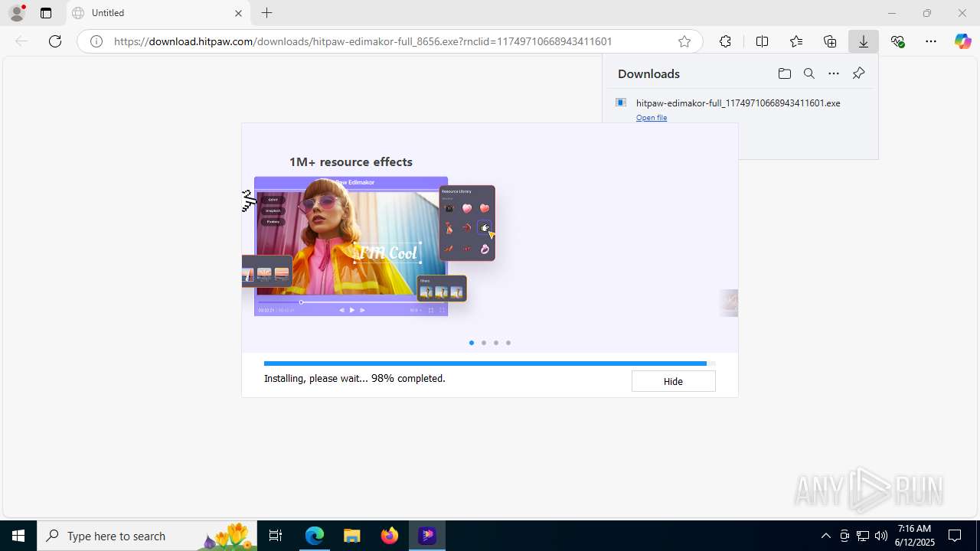Open Task View on taskbar

click(276, 536)
